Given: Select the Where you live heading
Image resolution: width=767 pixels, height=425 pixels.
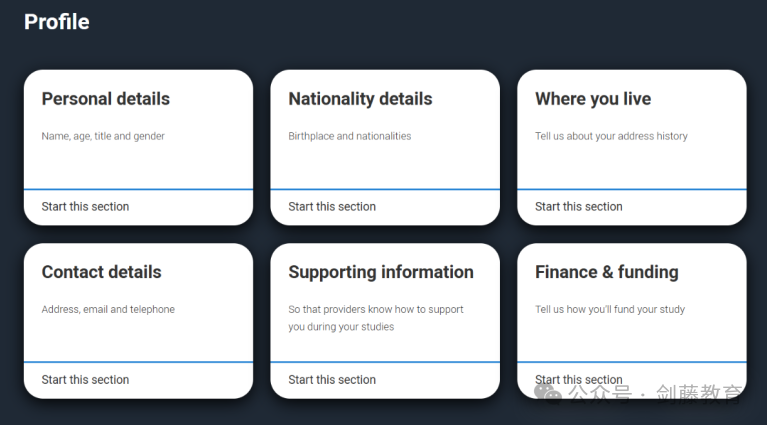Looking at the screenshot, I should [x=593, y=99].
